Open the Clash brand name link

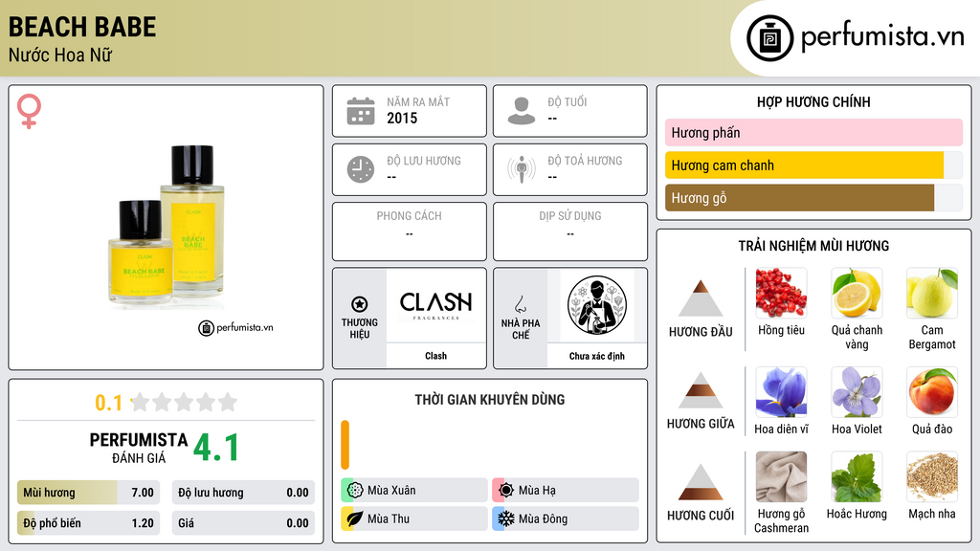435,356
